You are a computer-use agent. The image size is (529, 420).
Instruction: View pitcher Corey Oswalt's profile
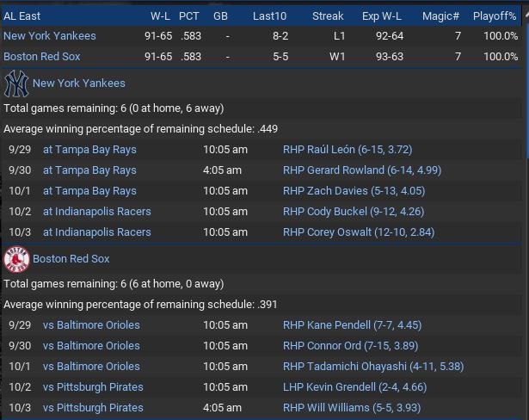(359, 232)
